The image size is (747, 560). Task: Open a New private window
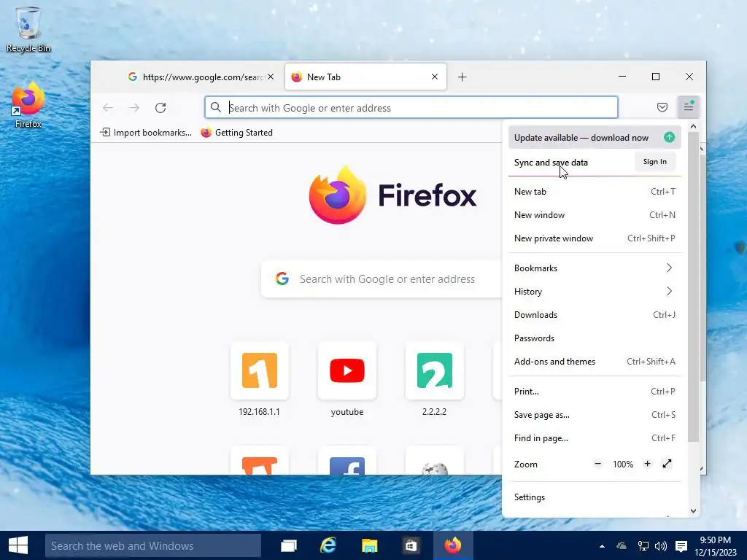click(595, 238)
